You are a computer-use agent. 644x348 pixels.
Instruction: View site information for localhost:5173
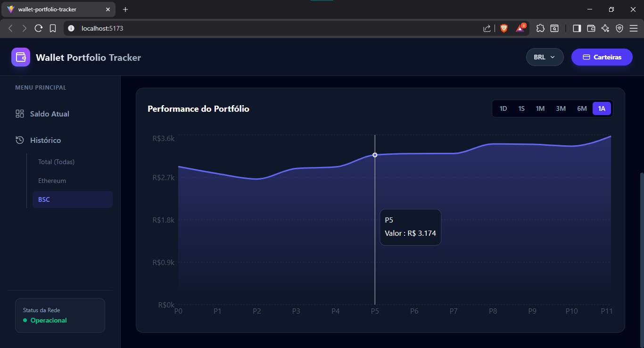71,28
